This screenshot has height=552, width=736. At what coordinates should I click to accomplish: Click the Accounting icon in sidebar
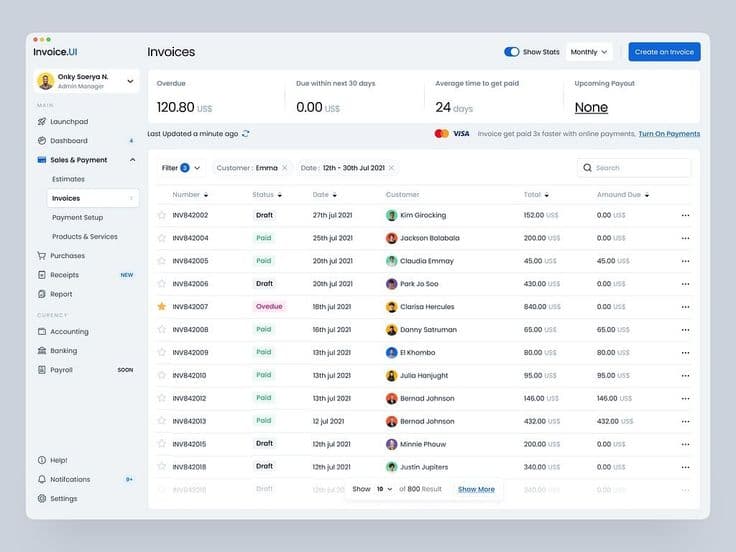pos(42,331)
